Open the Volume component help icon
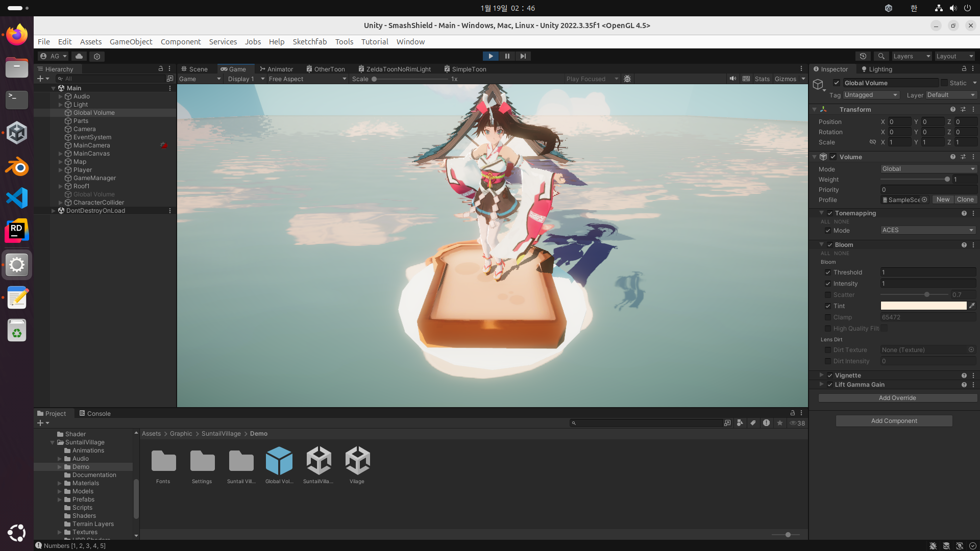The width and height of the screenshot is (980, 551). click(952, 157)
